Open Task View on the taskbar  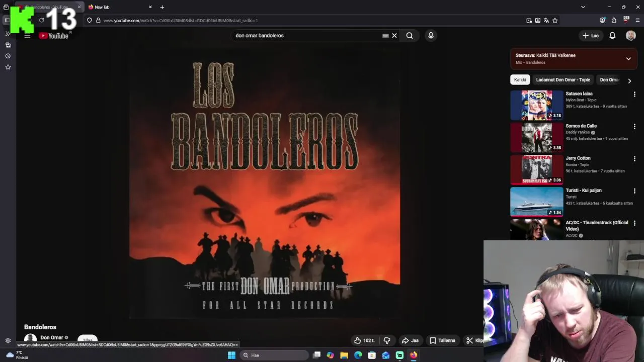pyautogui.click(x=316, y=355)
